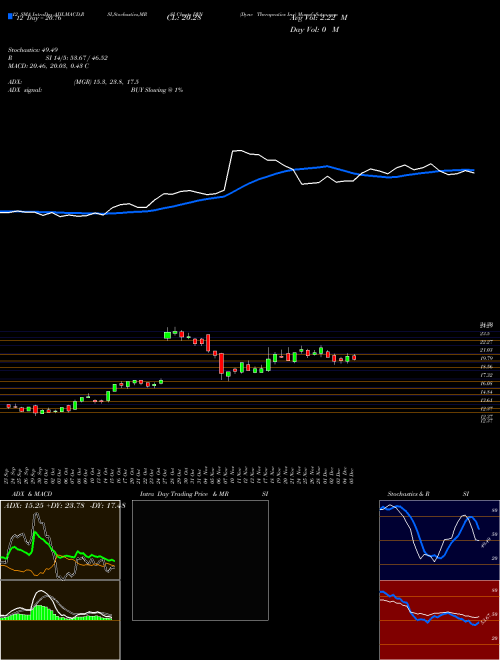Open the blue Stochastics chart panel
Image resolution: width=500 pixels, height=660 pixels.
[x=439, y=540]
